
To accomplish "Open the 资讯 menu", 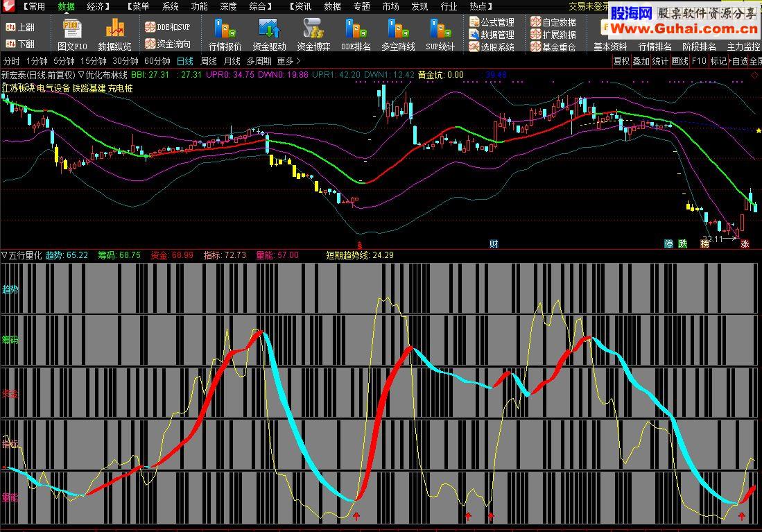I will tap(303, 6).
